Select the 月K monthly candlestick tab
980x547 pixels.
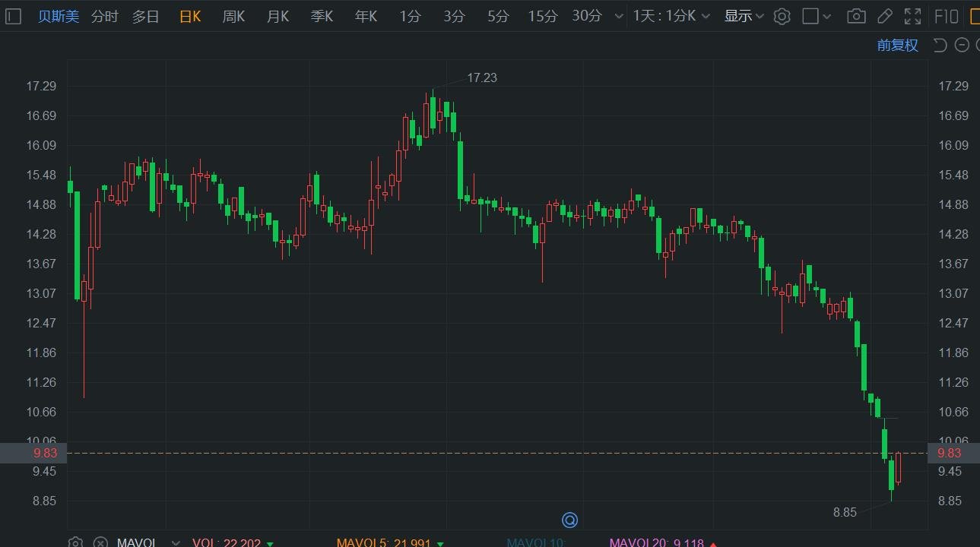pyautogui.click(x=278, y=16)
